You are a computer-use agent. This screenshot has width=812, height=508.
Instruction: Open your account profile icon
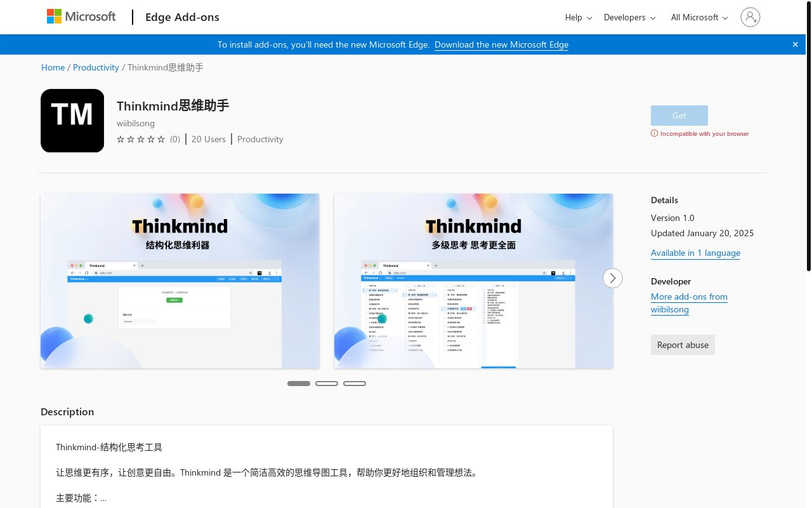(750, 17)
